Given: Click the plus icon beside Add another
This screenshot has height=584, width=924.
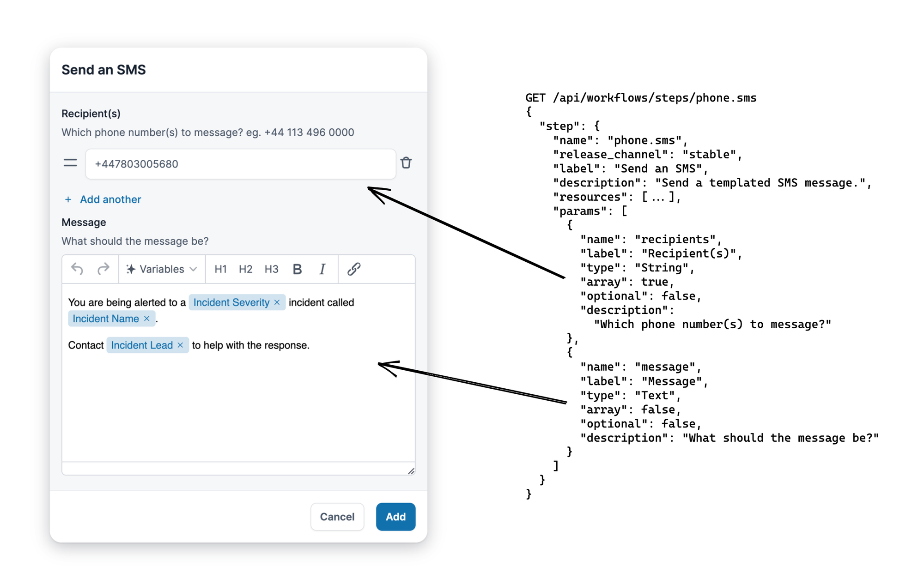Looking at the screenshot, I should coord(68,199).
